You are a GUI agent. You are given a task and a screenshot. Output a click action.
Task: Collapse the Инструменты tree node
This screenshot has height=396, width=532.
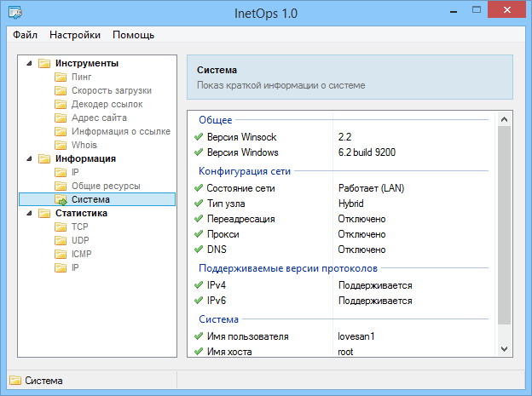pyautogui.click(x=27, y=63)
